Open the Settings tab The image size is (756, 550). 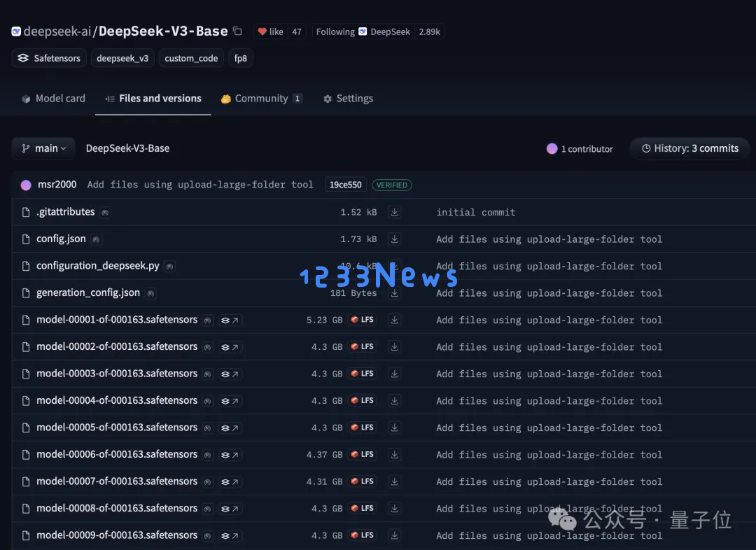(x=348, y=99)
